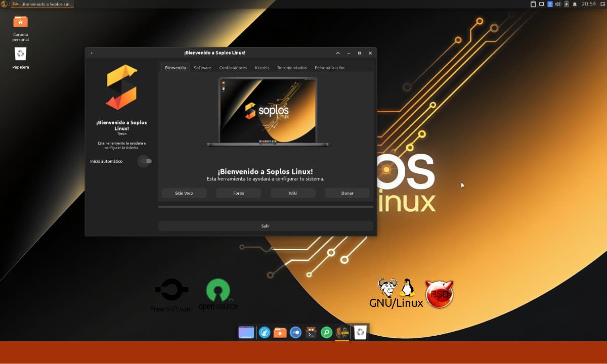Switch to the Controladores tab
Screen dimensions: 607x364
233,68
